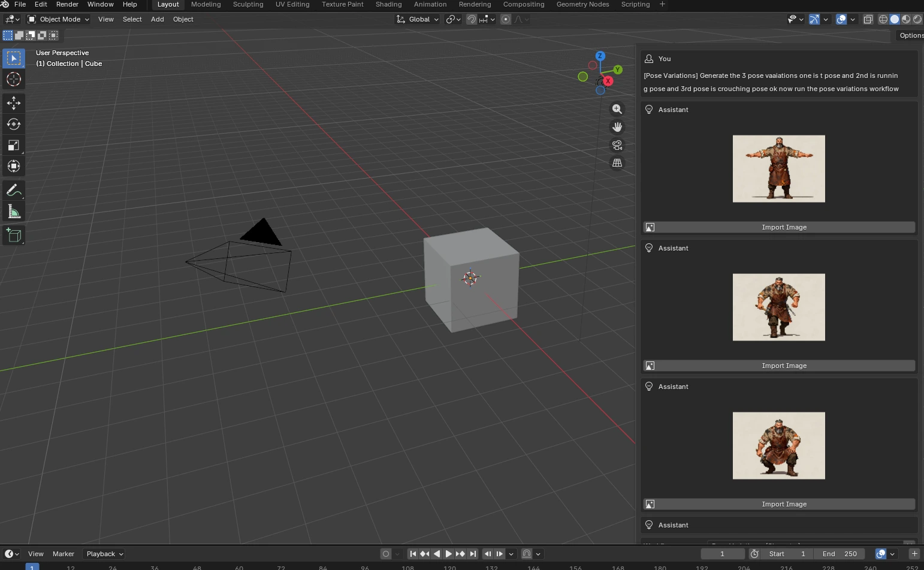The image size is (924, 570).
Task: Jump to timeline end frame
Action: pyautogui.click(x=473, y=554)
